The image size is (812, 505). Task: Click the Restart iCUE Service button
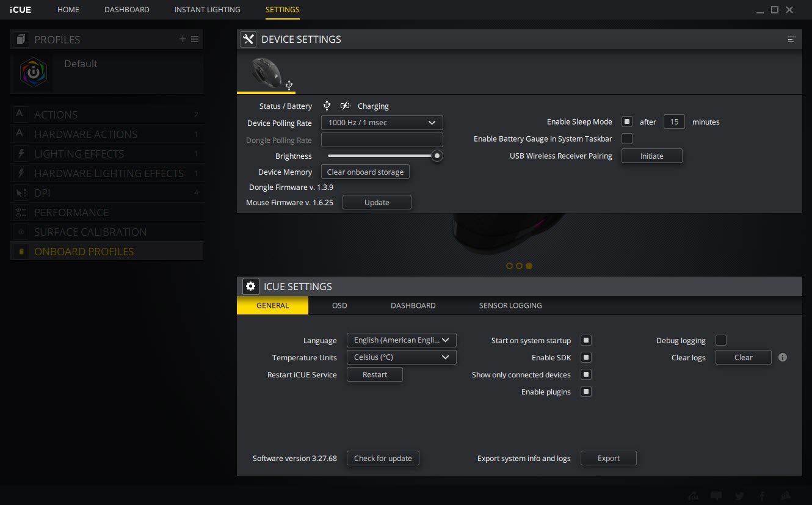pos(375,374)
